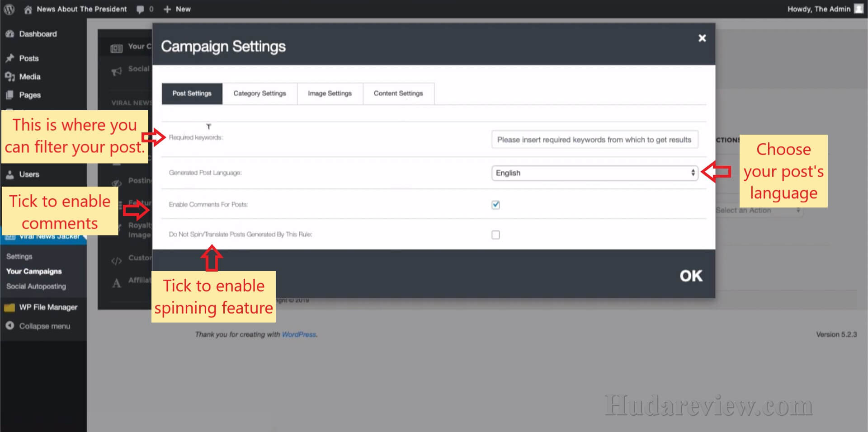Screen dimensions: 868x432
Task: Click the Version 5.2.3 text
Action: coord(836,334)
